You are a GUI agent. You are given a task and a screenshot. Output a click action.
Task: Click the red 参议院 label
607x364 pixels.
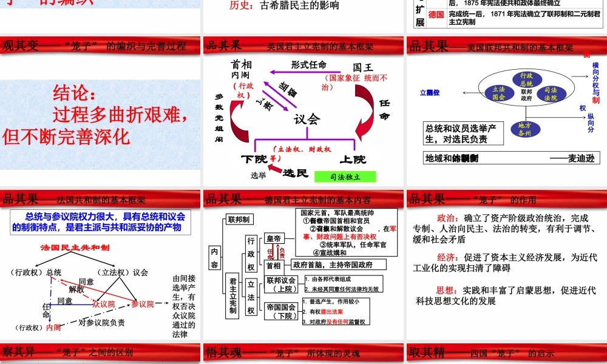(x=143, y=304)
